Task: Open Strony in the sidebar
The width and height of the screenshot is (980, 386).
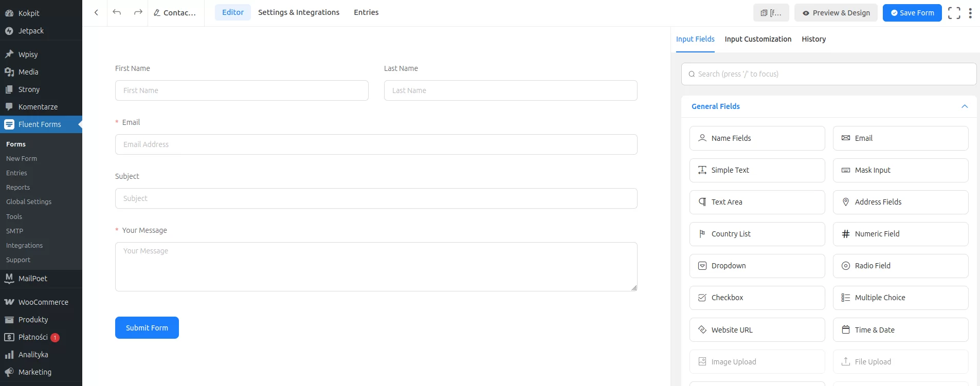Action: click(x=41, y=89)
